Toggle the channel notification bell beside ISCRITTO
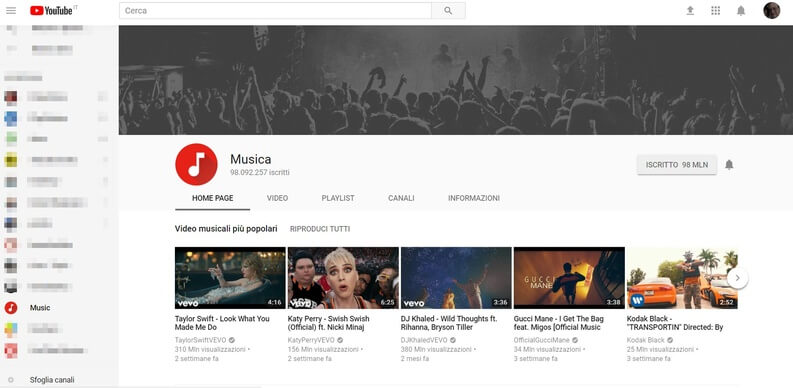Viewport: 793px width, 388px height. click(x=729, y=164)
